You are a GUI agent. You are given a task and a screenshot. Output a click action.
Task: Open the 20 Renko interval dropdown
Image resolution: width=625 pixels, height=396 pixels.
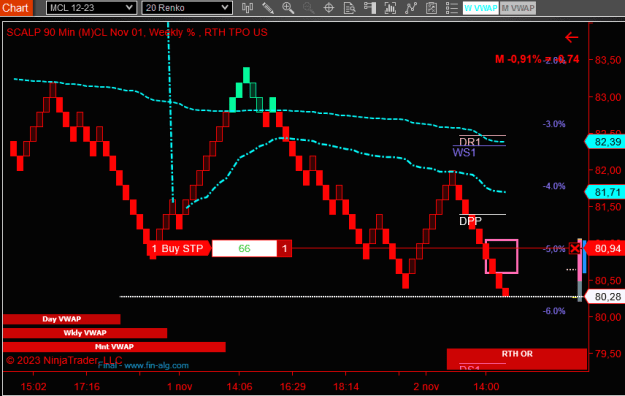187,8
